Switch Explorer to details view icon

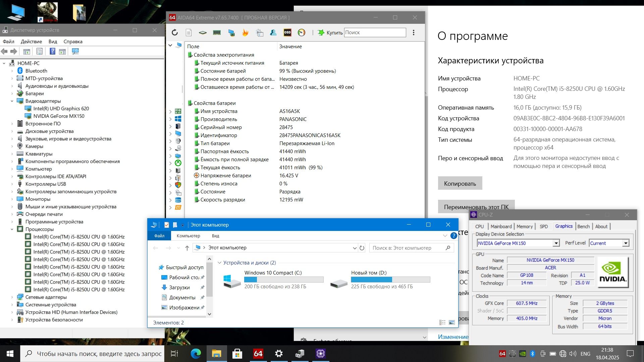442,322
